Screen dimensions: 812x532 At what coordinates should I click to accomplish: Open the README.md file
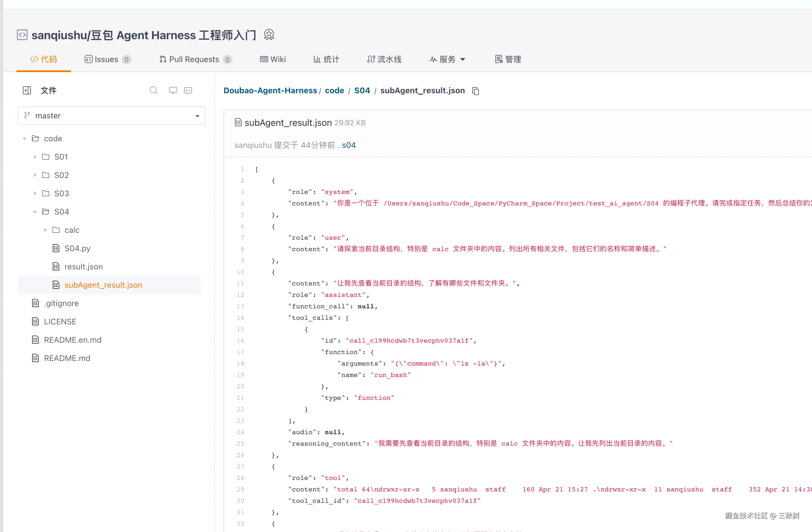pos(67,358)
